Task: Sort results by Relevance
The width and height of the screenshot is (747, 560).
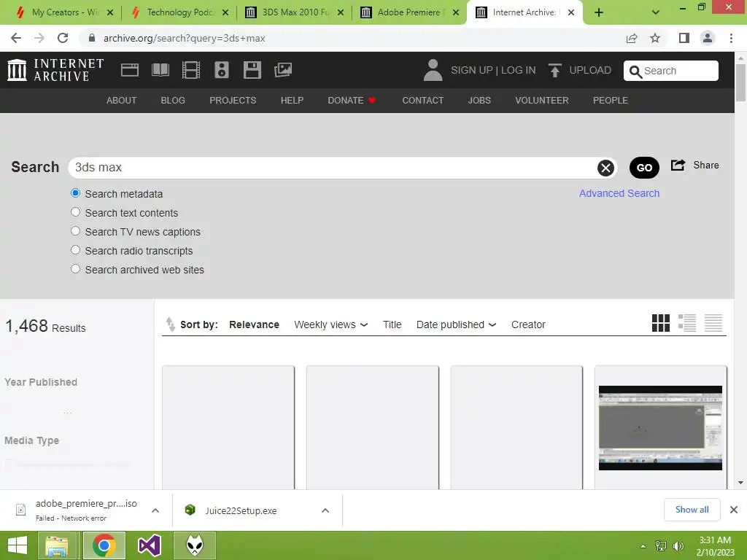Action: pyautogui.click(x=254, y=324)
